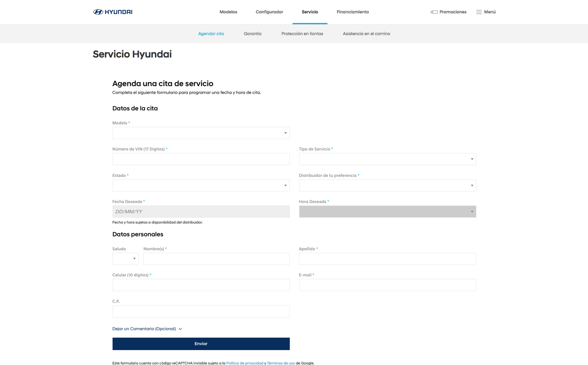This screenshot has width=588, height=365.
Task: Click the Datos de la cita heading
Action: click(135, 109)
